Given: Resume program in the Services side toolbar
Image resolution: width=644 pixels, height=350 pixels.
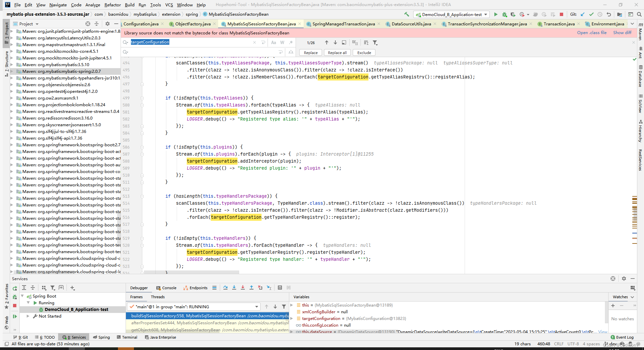Looking at the screenshot, I should point(15,316).
